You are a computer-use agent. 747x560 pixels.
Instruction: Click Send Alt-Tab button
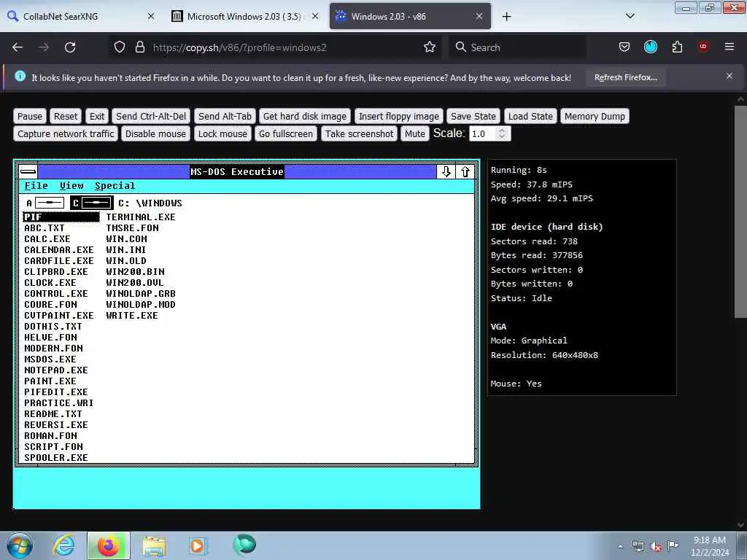click(x=225, y=117)
